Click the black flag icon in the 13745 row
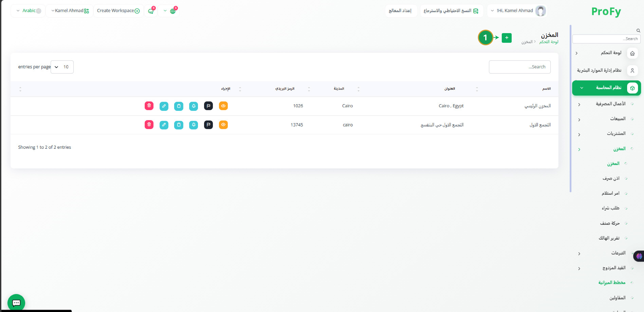Screen dimensions: 644x312 [x=208, y=125]
